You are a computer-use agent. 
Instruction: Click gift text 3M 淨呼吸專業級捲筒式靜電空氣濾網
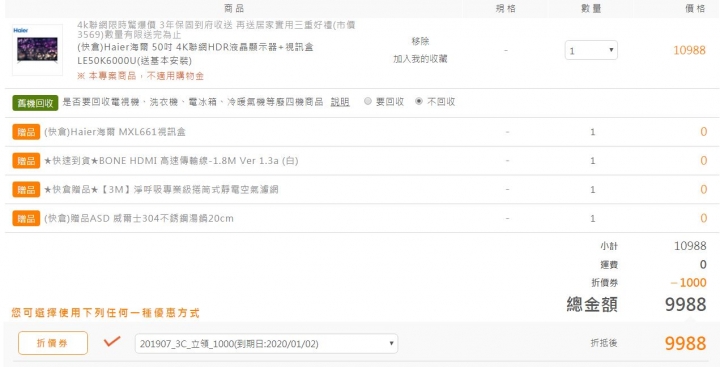pyautogui.click(x=161, y=190)
